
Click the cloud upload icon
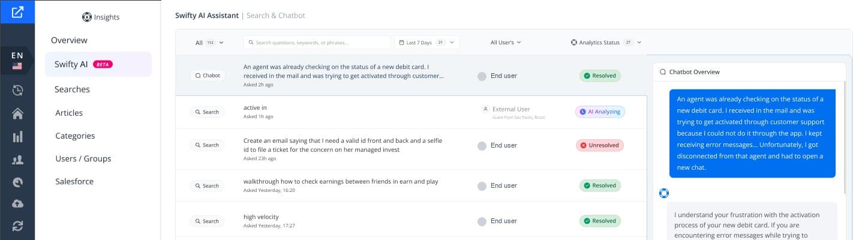(x=17, y=204)
